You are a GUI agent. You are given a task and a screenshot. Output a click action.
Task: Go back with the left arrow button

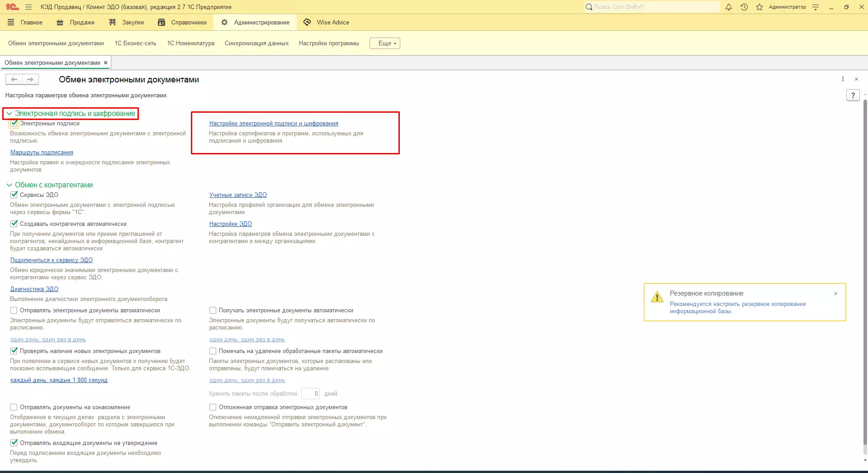[14, 79]
